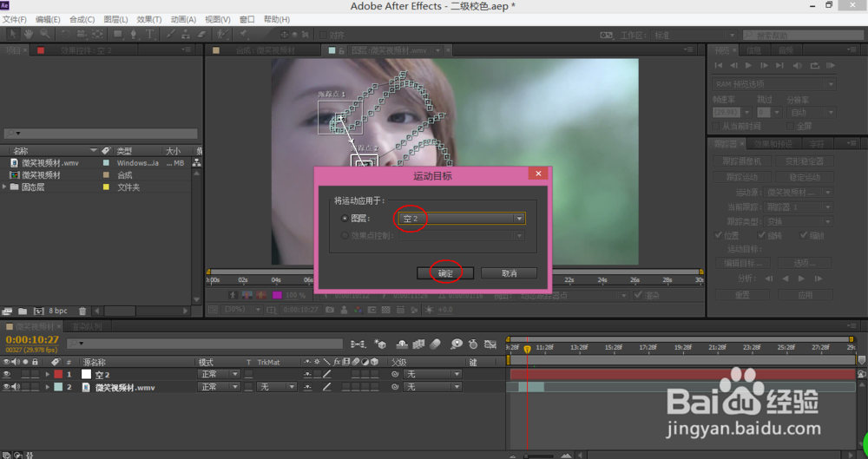Open the 当前跟踪 跟踪器 1 dropdown

(x=799, y=207)
